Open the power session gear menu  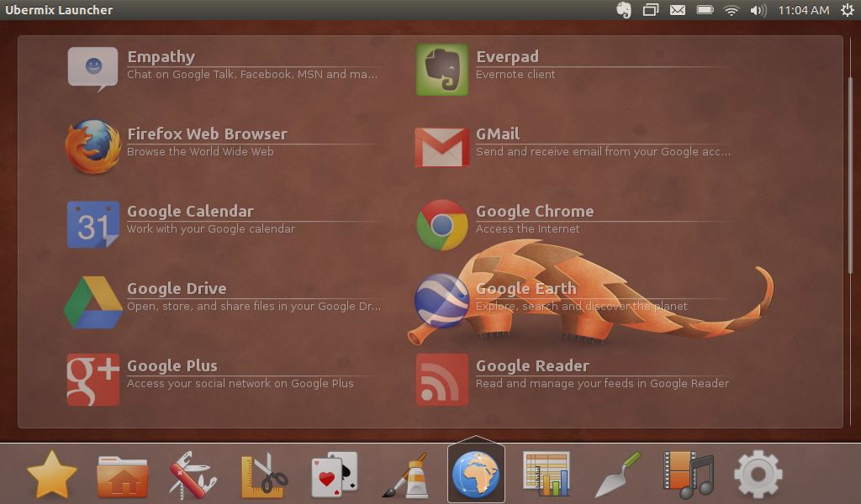tap(848, 10)
